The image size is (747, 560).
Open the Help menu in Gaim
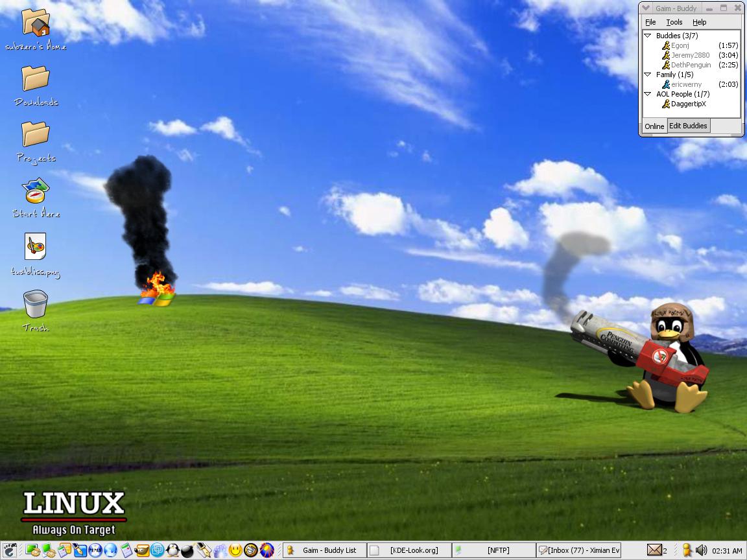click(x=700, y=22)
